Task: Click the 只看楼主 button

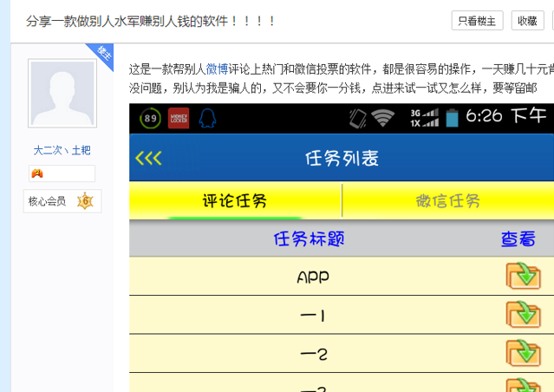Action: [477, 21]
